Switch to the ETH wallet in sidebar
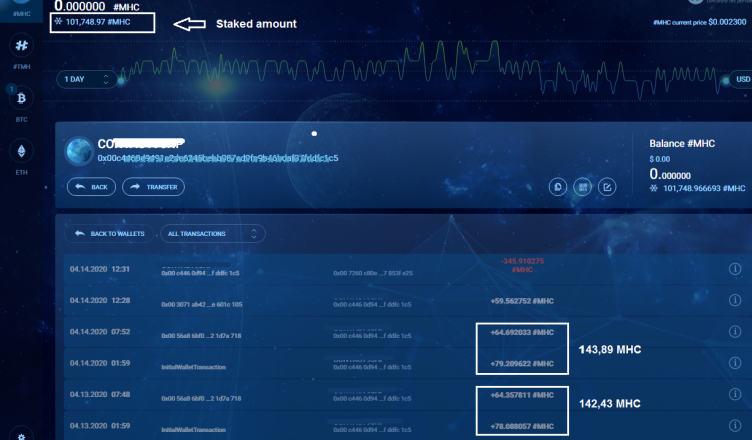Screen dimensions: 752x440 (22, 151)
